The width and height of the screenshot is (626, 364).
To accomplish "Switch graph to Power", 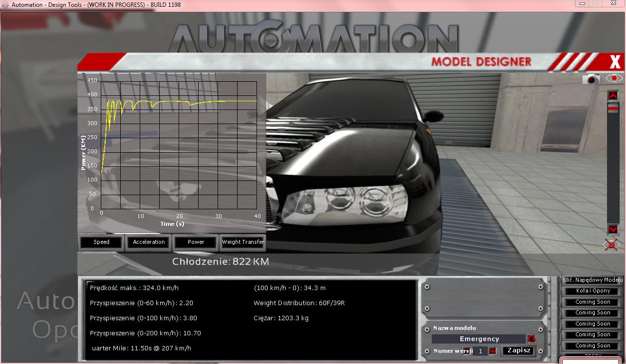I will tap(196, 242).
